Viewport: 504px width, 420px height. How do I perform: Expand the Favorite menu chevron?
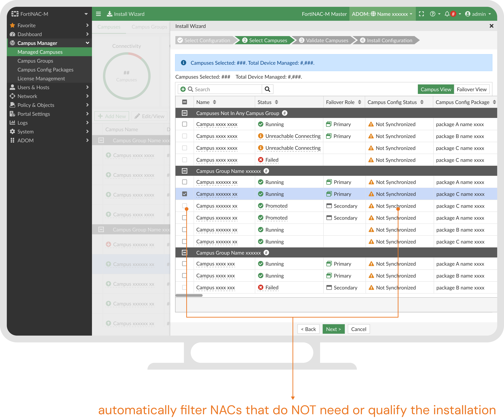point(87,25)
